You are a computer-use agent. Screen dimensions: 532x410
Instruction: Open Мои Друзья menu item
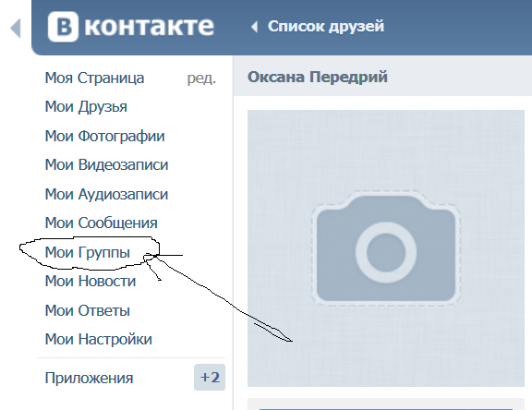click(x=86, y=107)
